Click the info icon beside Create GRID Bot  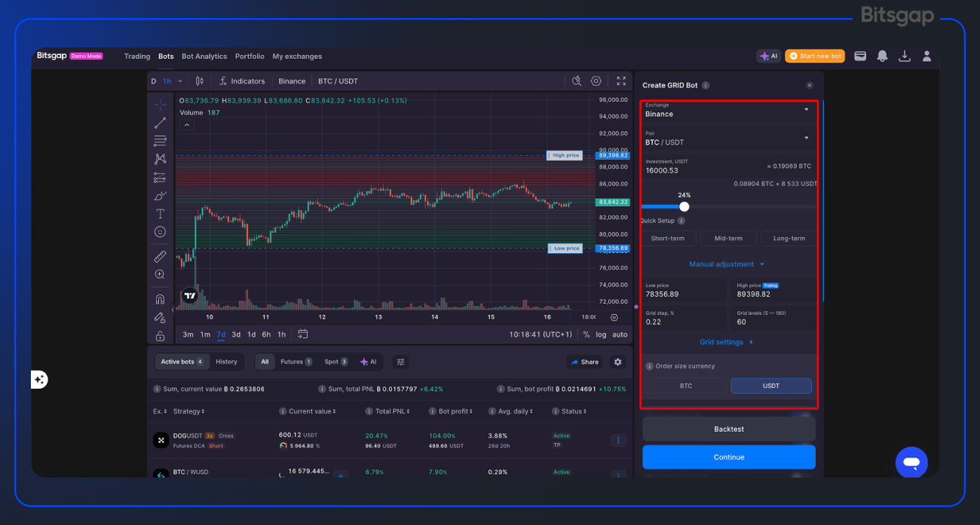pos(706,86)
